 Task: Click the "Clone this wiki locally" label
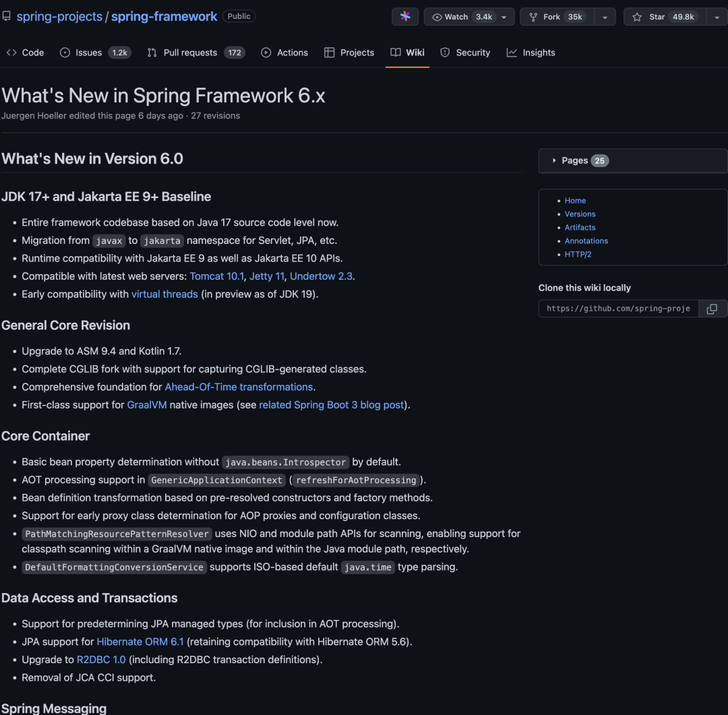pyautogui.click(x=584, y=288)
